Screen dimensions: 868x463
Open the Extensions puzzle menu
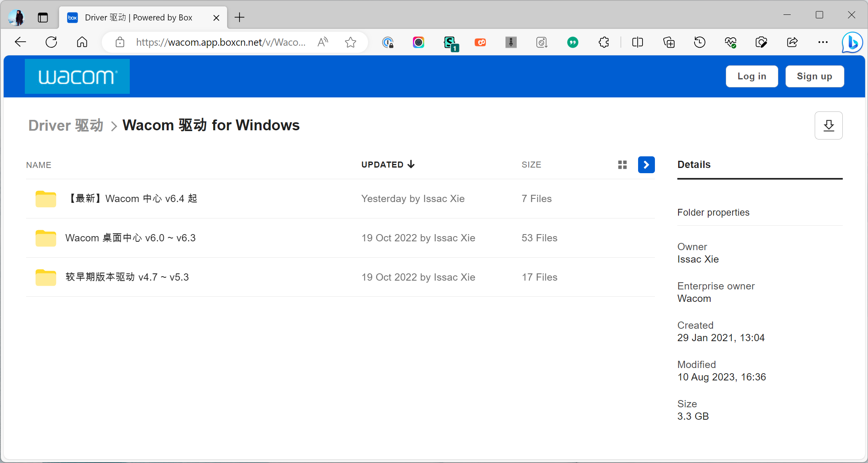tap(604, 42)
